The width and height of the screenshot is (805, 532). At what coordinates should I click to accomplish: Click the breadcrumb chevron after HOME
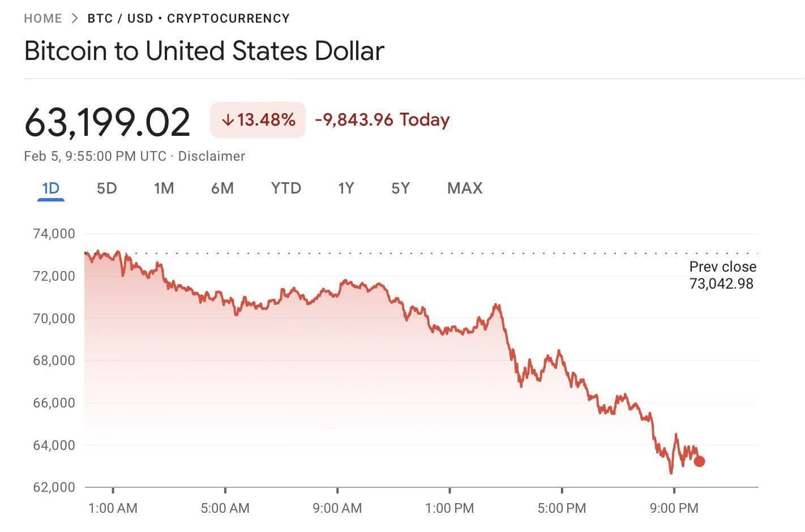point(75,18)
